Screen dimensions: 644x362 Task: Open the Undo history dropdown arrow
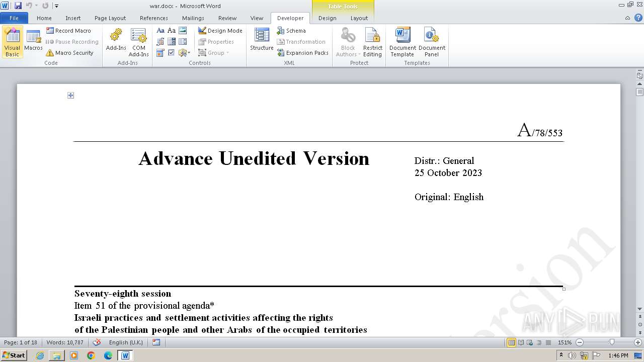(x=36, y=6)
